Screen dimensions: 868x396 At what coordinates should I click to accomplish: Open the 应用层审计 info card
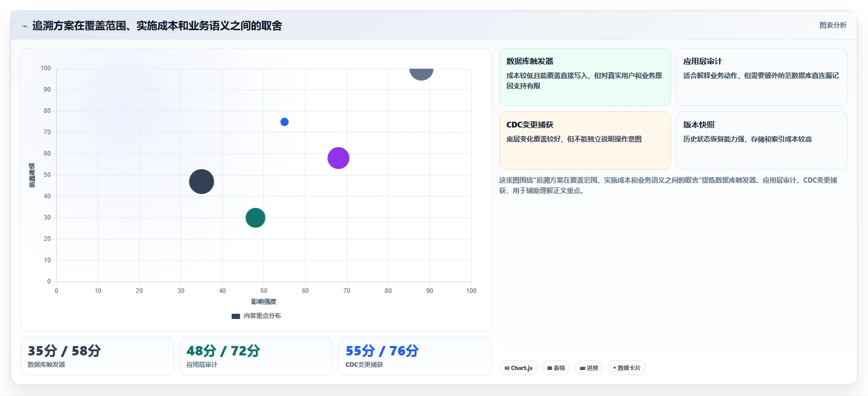[x=761, y=77]
